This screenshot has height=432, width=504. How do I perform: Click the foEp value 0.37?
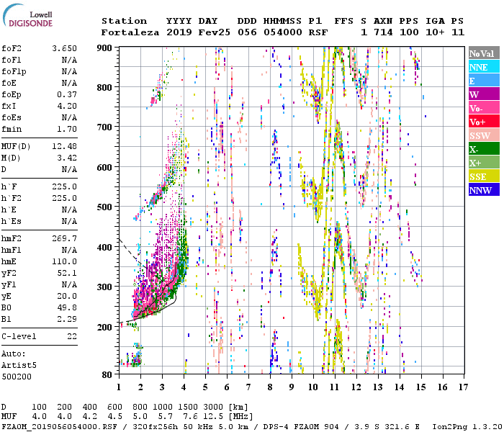(67, 94)
